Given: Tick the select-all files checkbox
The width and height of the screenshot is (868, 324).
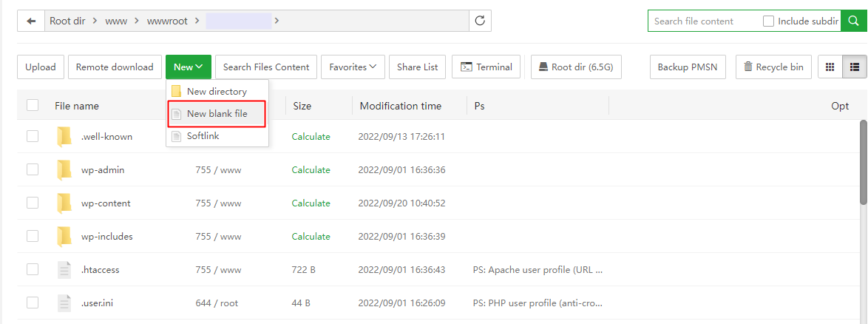Looking at the screenshot, I should click(x=33, y=105).
